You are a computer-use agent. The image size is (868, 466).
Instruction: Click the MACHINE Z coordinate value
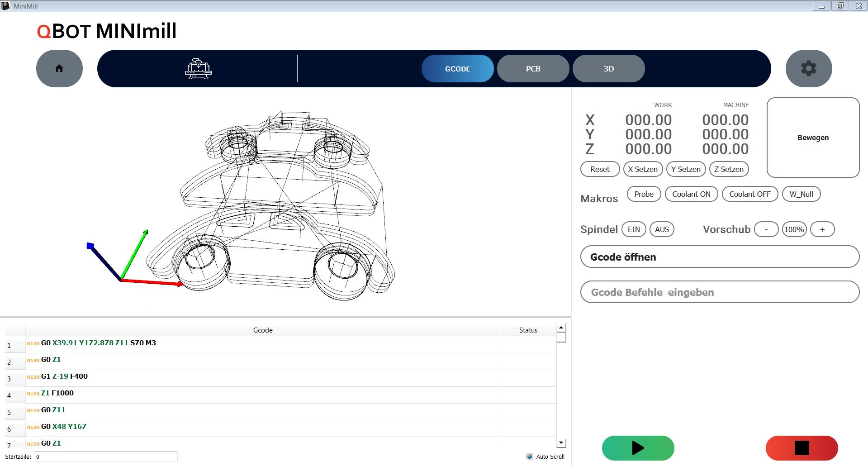[725, 149]
